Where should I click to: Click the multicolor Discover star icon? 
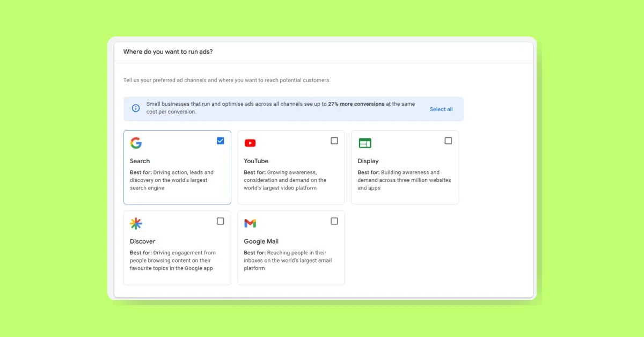point(136,223)
